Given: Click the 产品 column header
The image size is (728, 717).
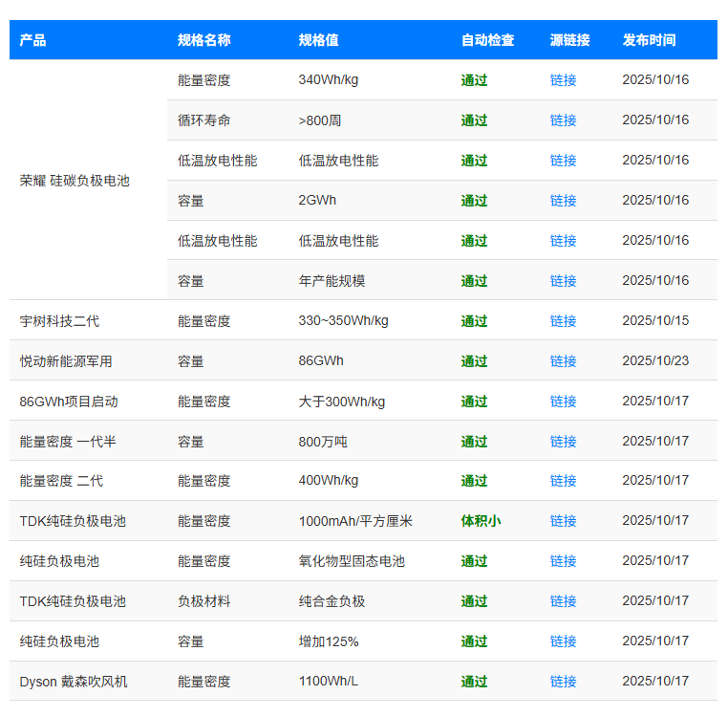Looking at the screenshot, I should pyautogui.click(x=33, y=40).
